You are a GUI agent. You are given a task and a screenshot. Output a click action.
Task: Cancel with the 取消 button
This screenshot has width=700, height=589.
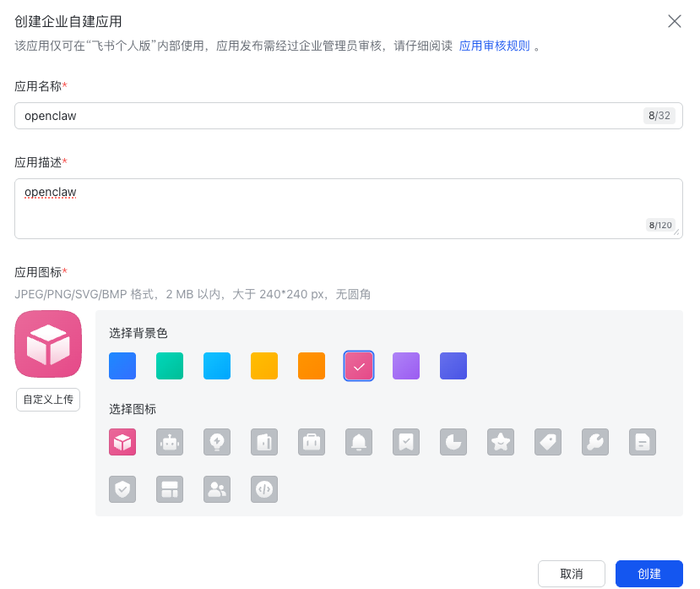point(572,574)
